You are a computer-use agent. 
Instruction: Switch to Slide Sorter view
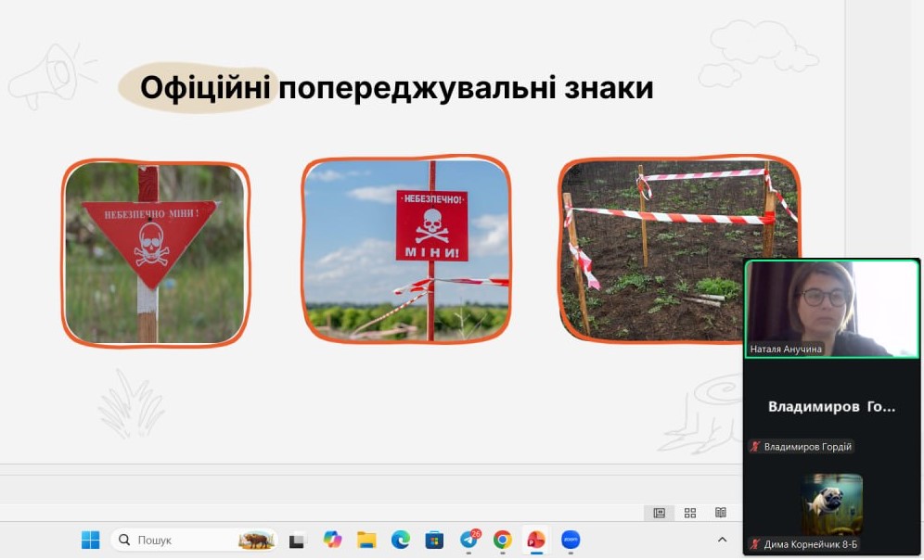(690, 513)
